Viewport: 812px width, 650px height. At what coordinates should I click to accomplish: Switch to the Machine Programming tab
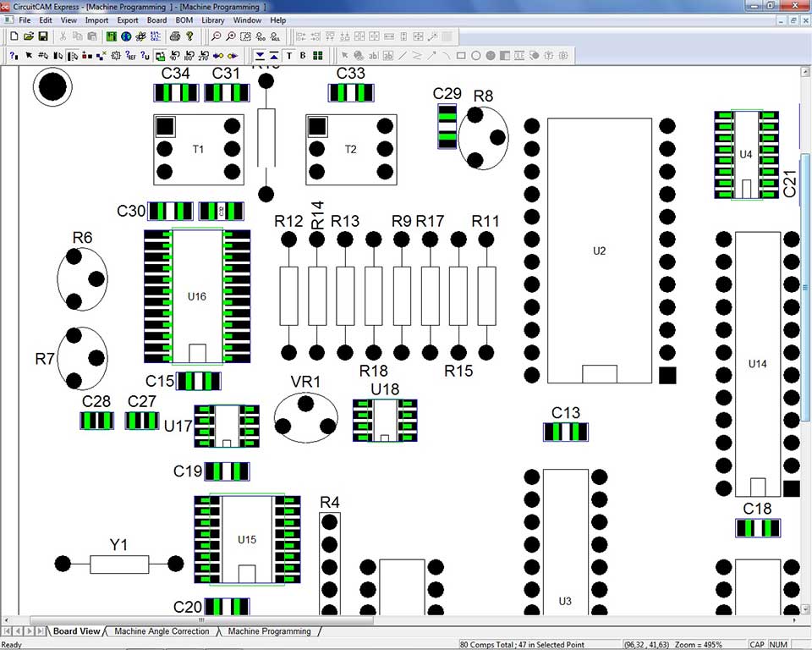click(x=269, y=631)
